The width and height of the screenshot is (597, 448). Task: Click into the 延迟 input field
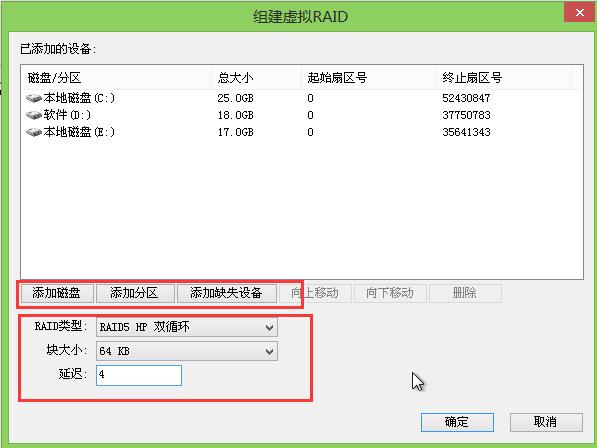click(x=139, y=375)
